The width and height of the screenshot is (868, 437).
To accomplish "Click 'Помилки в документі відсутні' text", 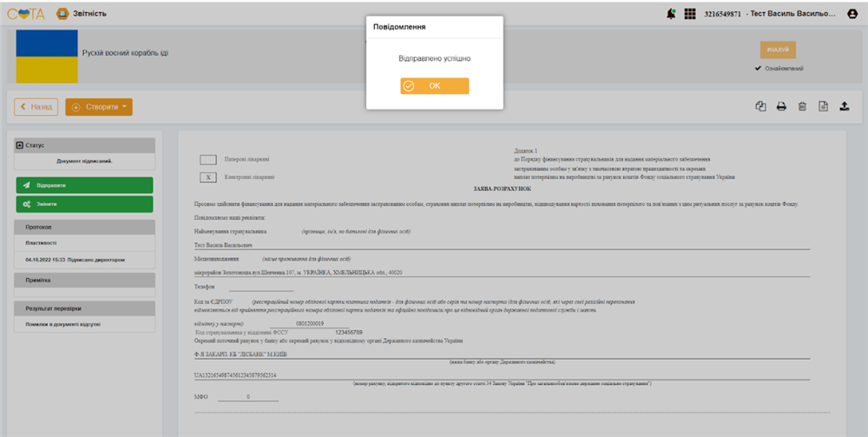I will coord(63,325).
